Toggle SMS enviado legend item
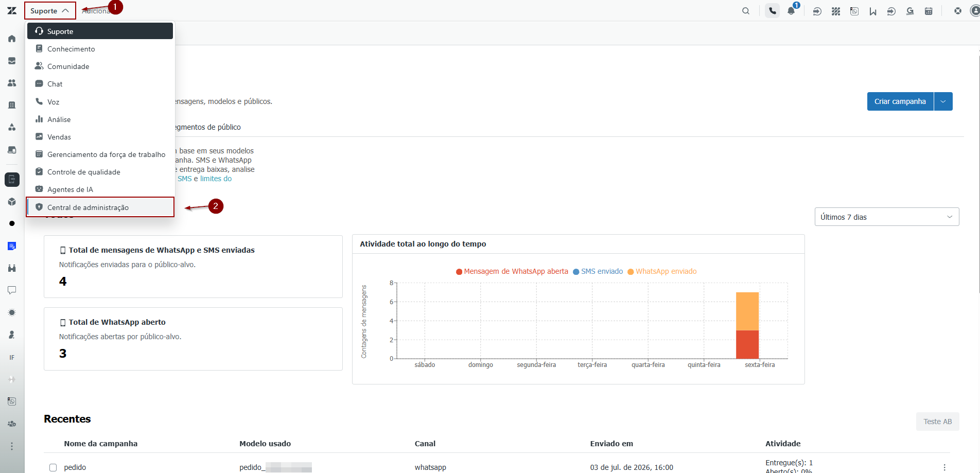The image size is (980, 473). (598, 271)
